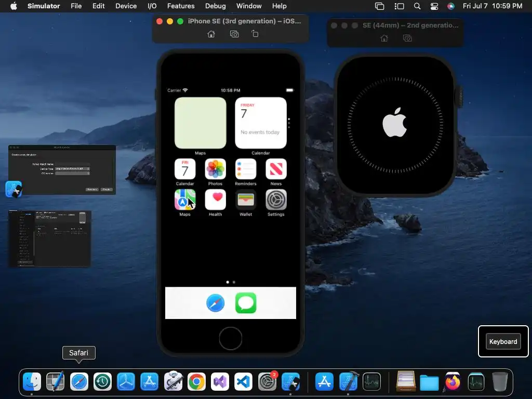Take screenshot using the iPhone SE simulator camera icon
The image size is (532, 399).
234,34
